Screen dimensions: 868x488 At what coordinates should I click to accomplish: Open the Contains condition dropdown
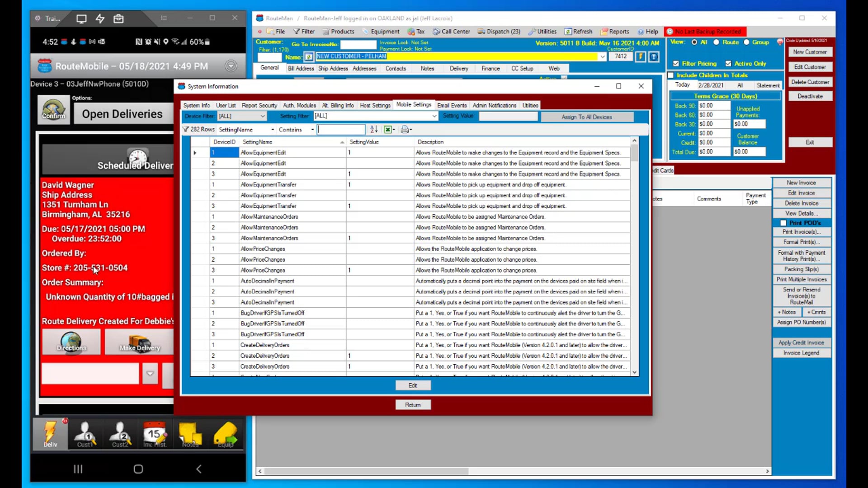click(x=312, y=130)
